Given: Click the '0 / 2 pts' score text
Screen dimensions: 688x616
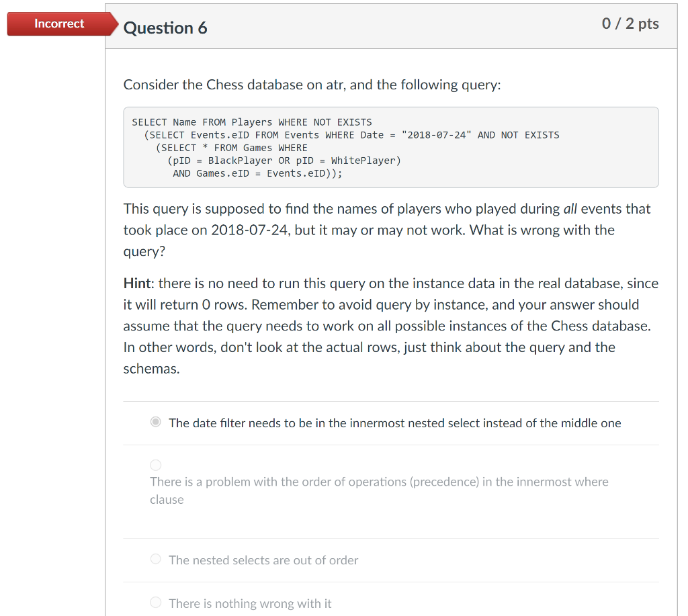Looking at the screenshot, I should point(630,24).
